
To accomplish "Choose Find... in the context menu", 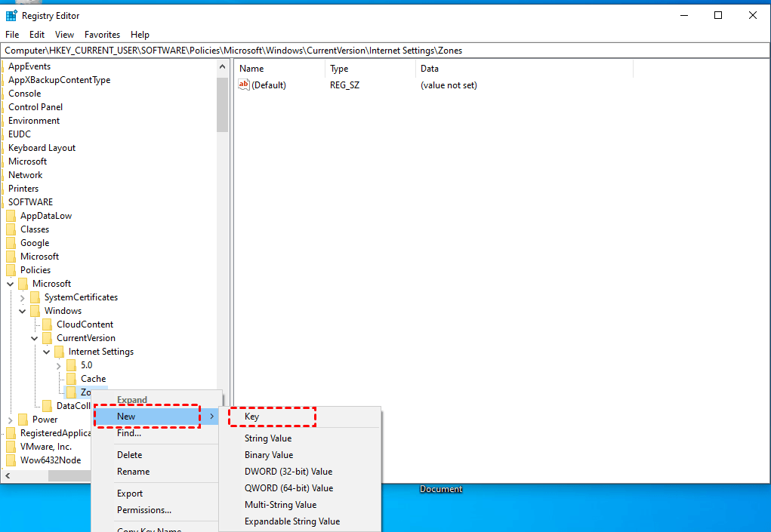I will [x=156, y=433].
